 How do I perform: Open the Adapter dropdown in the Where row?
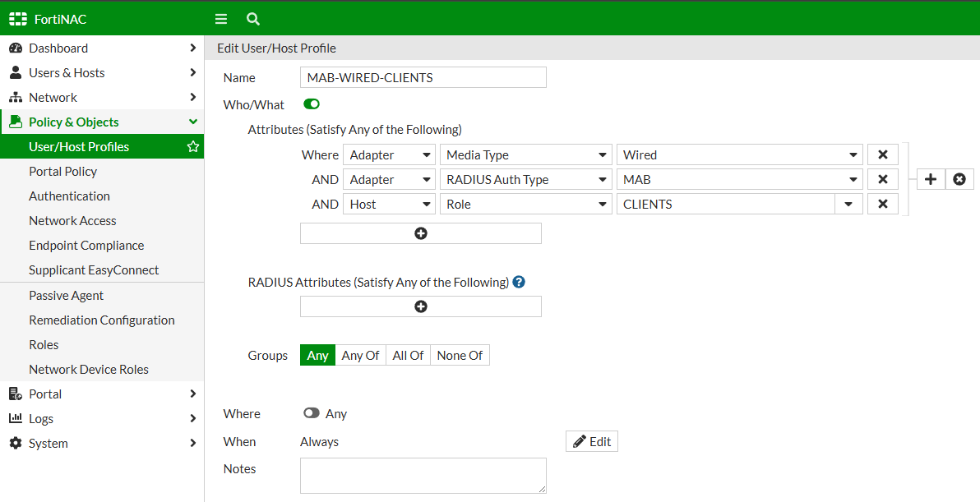click(x=389, y=154)
